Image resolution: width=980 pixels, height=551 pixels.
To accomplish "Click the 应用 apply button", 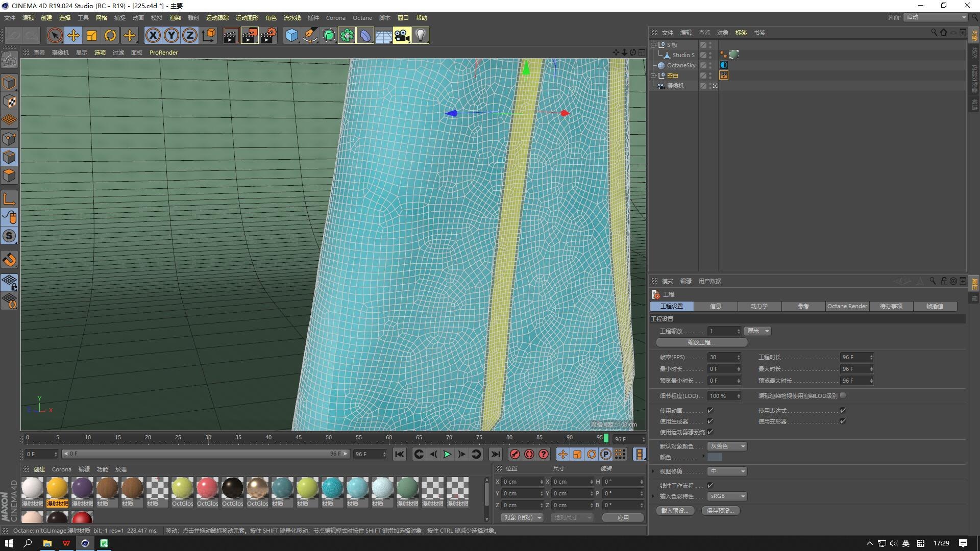I will click(x=623, y=517).
